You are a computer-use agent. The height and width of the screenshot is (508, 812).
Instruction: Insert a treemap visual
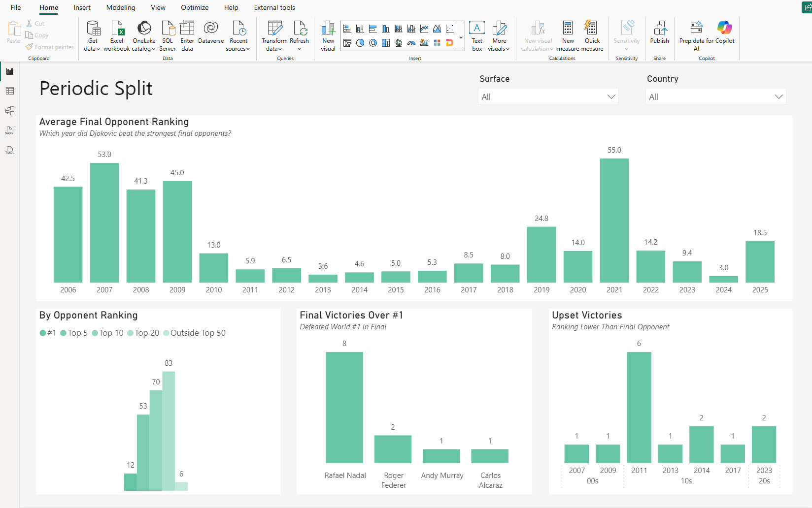(386, 43)
